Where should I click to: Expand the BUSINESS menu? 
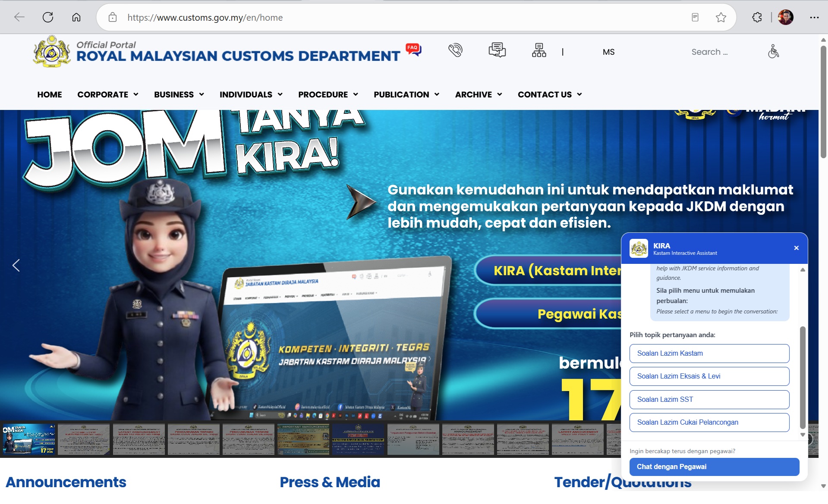coord(179,94)
